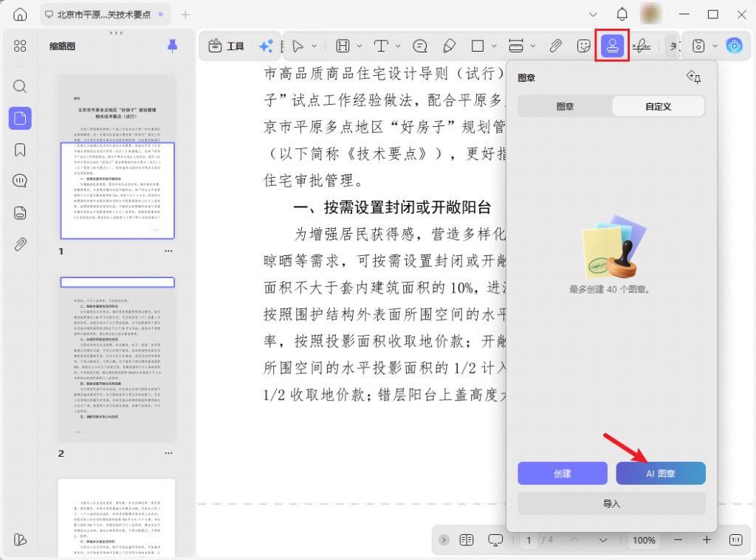This screenshot has height=560, width=756.
Task: Toggle the two-page reading view mode
Action: tap(466, 540)
